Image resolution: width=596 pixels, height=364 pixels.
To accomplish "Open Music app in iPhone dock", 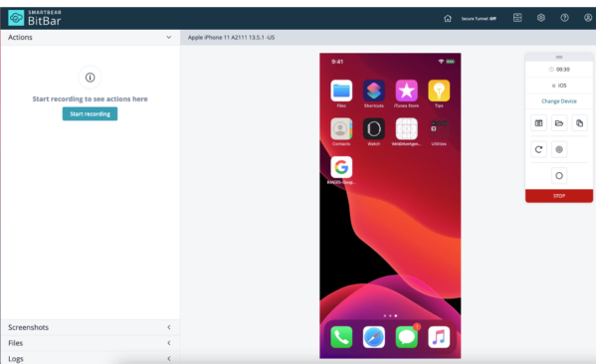I will pyautogui.click(x=439, y=337).
